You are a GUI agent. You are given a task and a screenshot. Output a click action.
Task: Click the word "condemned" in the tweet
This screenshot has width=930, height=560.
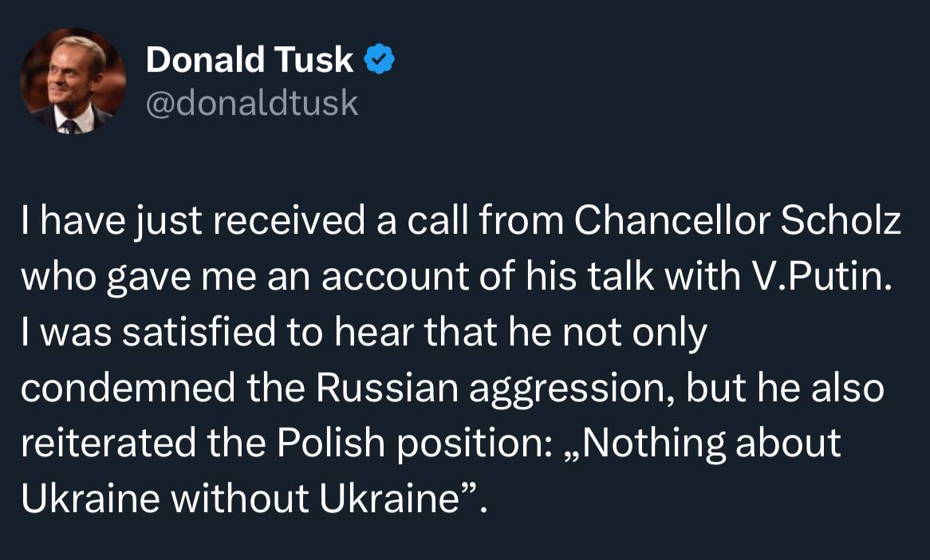(x=128, y=388)
